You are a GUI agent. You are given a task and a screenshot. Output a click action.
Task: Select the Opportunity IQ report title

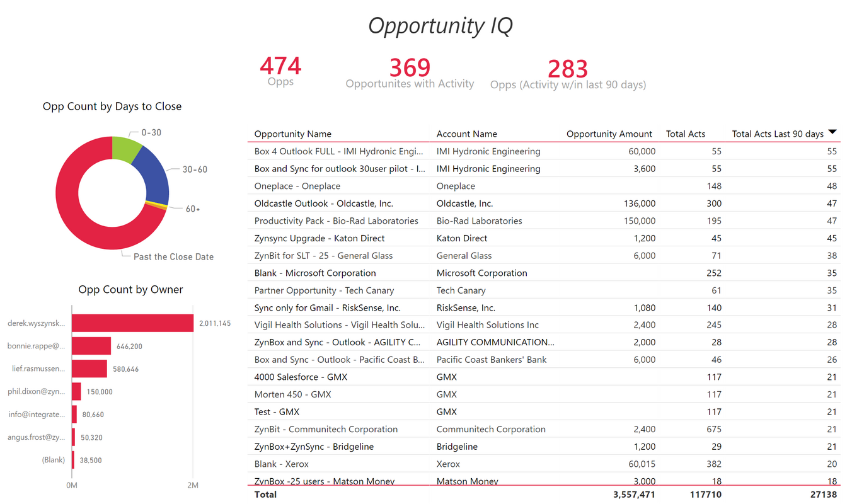click(439, 26)
